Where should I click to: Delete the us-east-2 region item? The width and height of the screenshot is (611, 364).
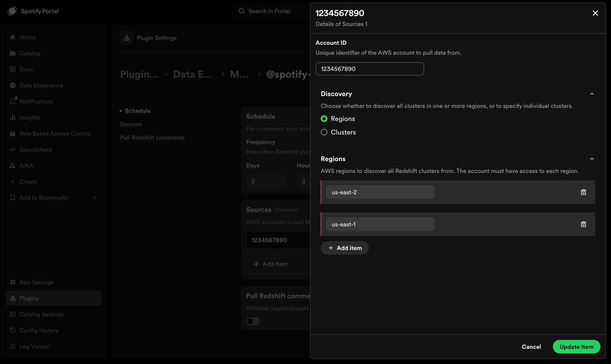click(x=584, y=192)
